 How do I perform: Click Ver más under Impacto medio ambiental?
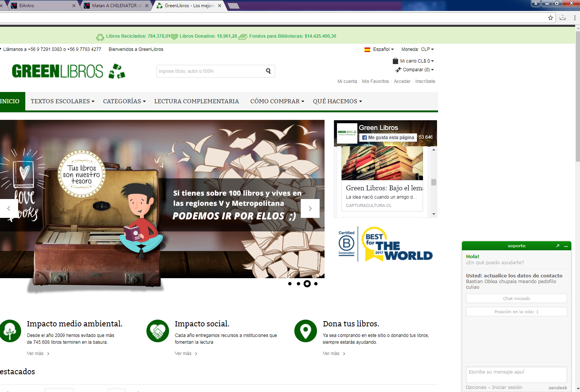[38, 354]
